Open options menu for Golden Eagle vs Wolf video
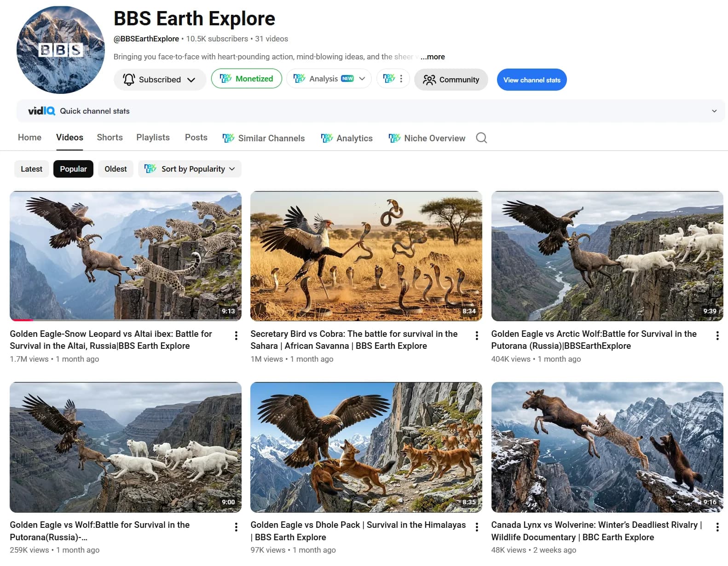This screenshot has width=728, height=566. tap(236, 527)
